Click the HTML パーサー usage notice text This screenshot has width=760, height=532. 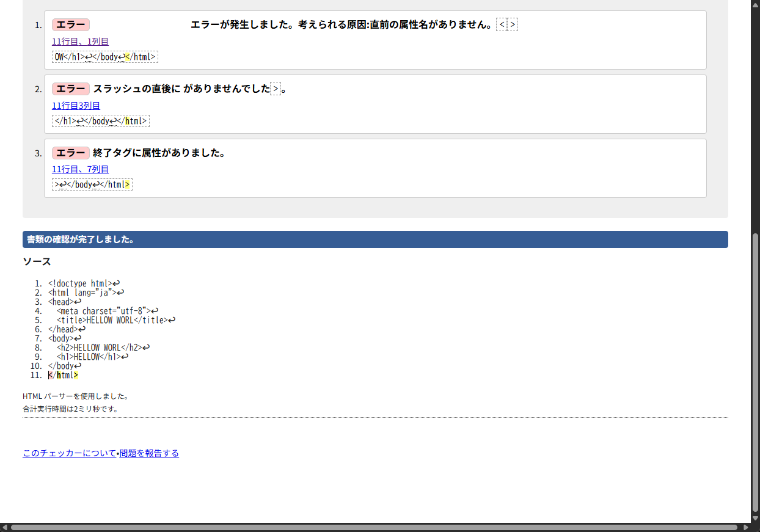pyautogui.click(x=75, y=396)
